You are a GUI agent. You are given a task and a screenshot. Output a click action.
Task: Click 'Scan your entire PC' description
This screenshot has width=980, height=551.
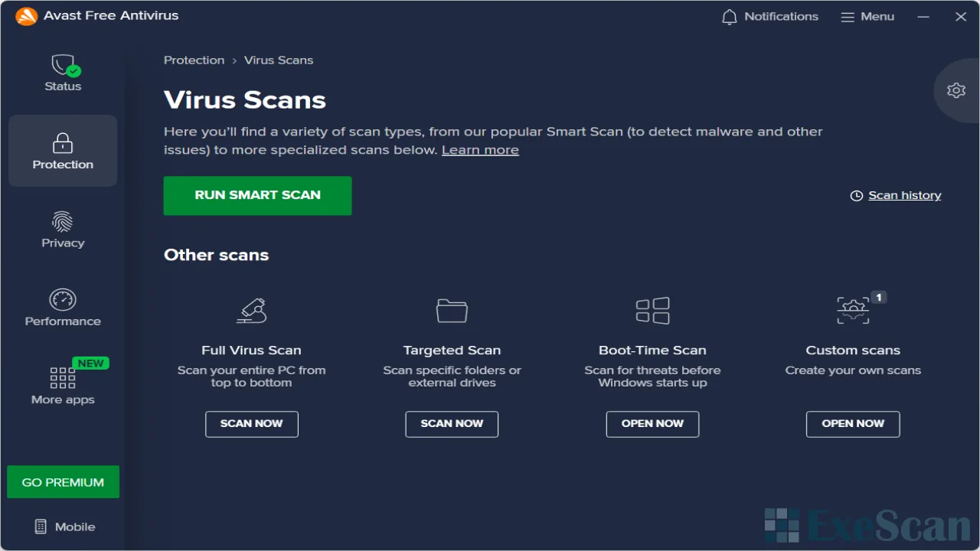pyautogui.click(x=251, y=377)
